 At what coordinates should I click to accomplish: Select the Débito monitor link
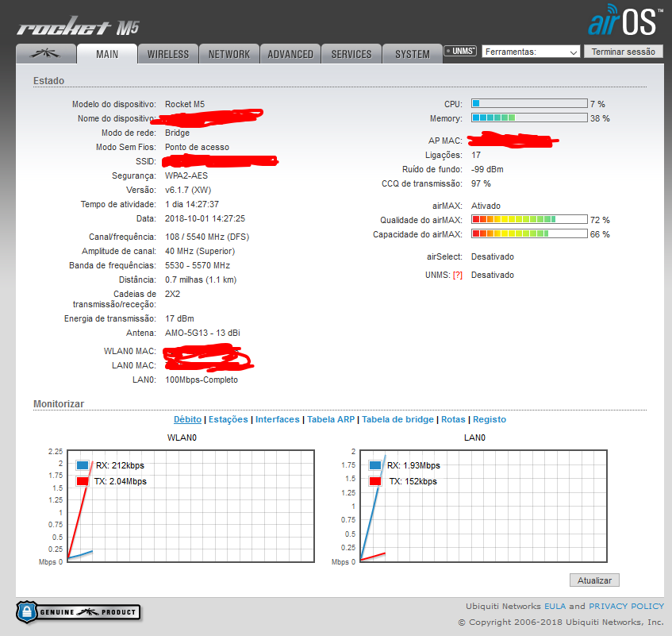tap(187, 419)
